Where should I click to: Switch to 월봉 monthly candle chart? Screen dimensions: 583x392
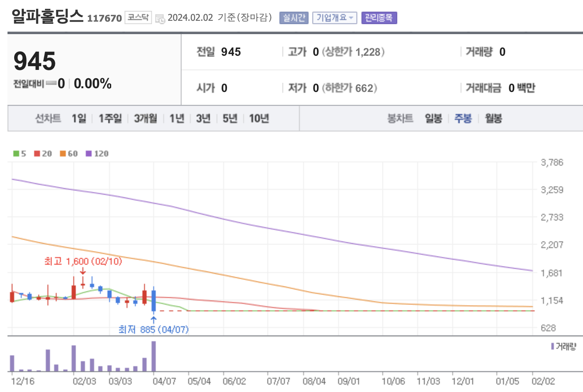pyautogui.click(x=493, y=119)
